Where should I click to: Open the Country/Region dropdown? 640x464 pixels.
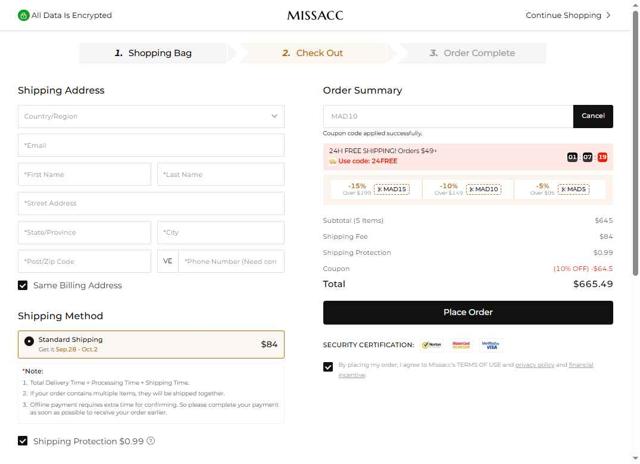pos(151,116)
